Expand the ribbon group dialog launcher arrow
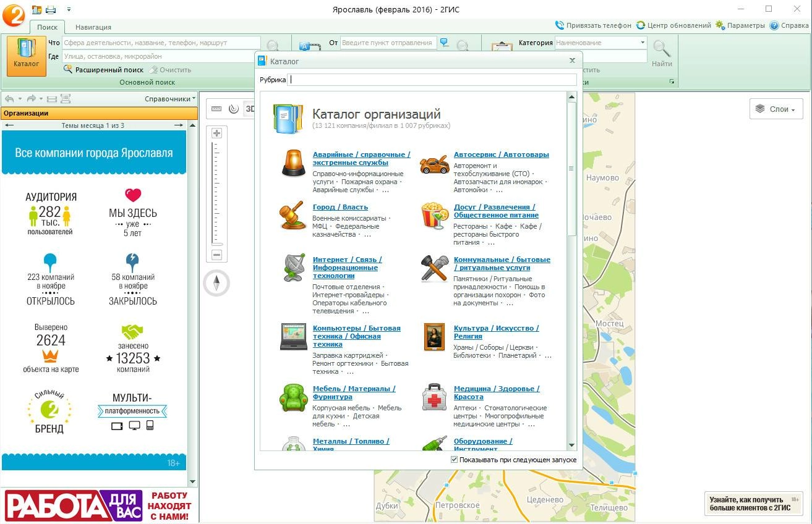 [672, 82]
